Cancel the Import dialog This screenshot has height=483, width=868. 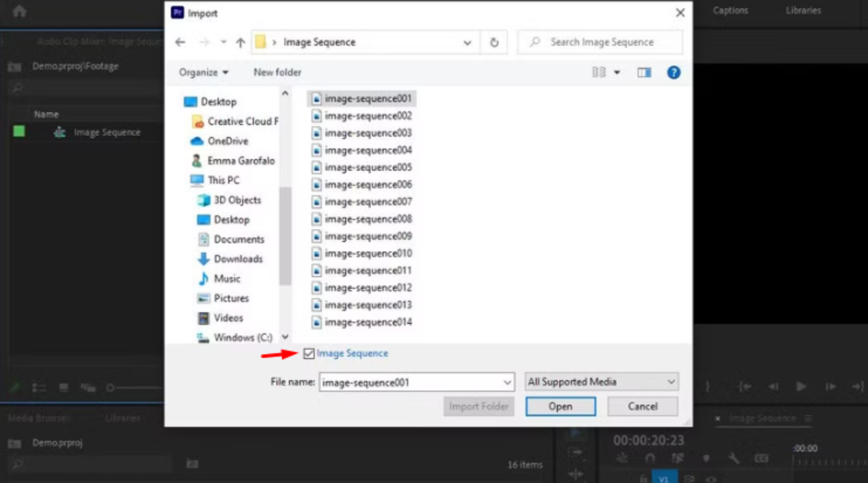click(x=642, y=406)
